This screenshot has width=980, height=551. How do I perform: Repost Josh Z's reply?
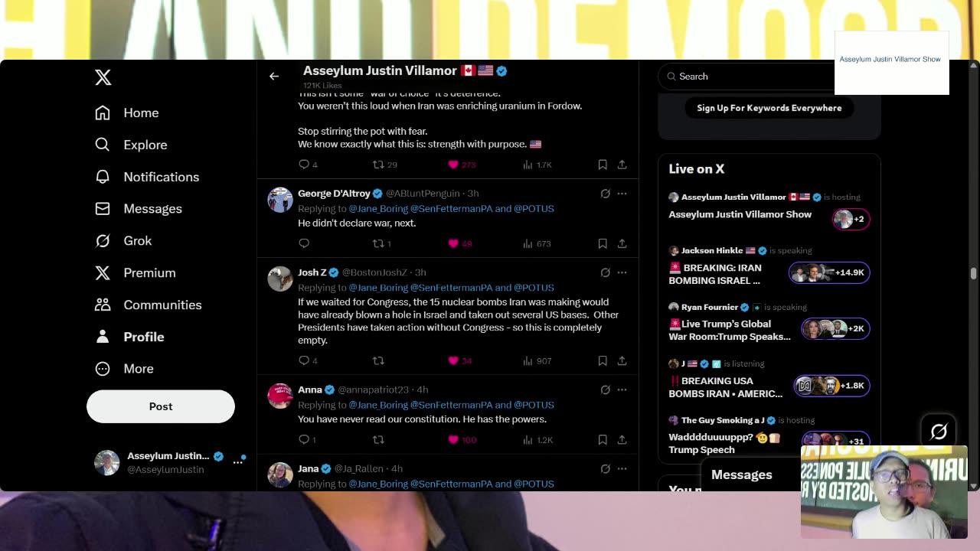point(378,360)
